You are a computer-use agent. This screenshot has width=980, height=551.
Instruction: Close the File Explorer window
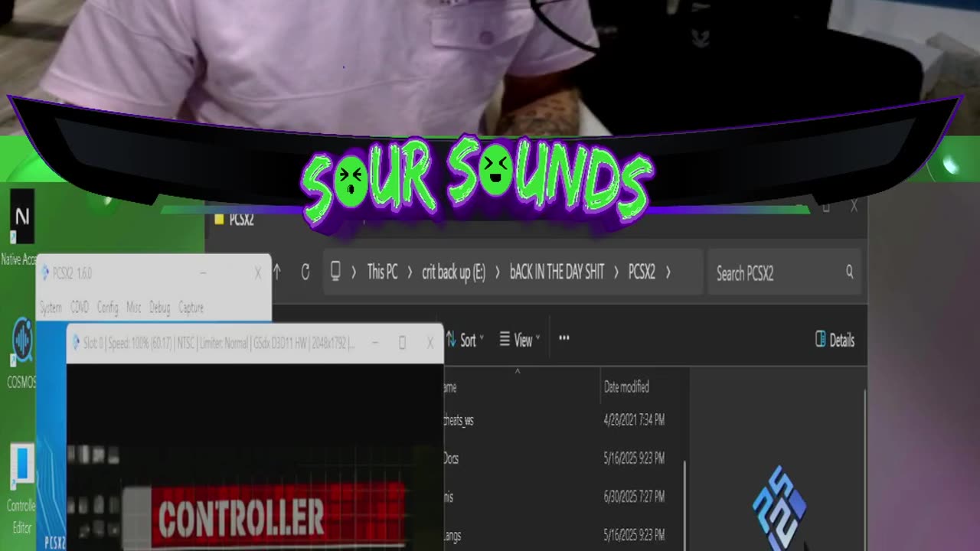pos(854,207)
